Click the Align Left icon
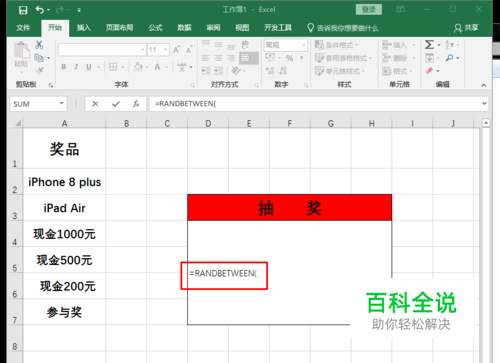The height and width of the screenshot is (363, 500). point(206,58)
